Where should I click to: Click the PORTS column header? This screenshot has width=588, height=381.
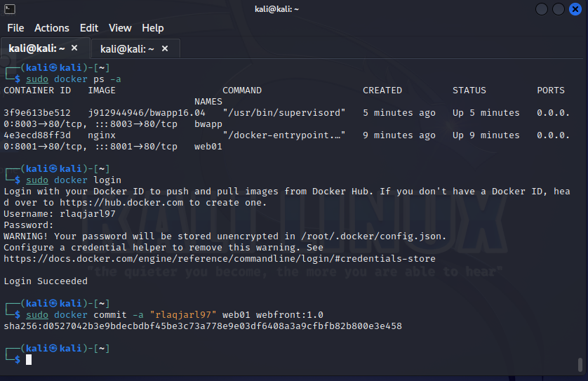[x=551, y=91]
